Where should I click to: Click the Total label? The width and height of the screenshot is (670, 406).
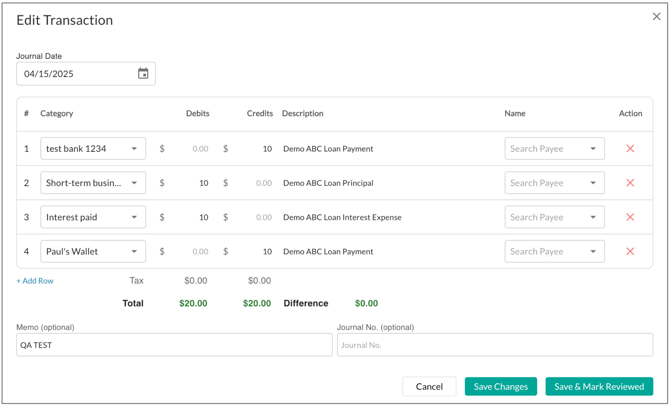[133, 303]
